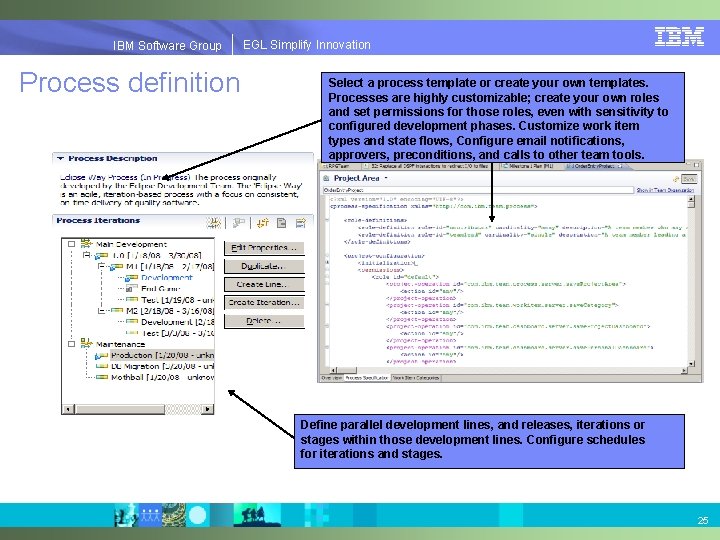720x540 pixels.
Task: Click the icon beside Production iteration
Action: (x=101, y=355)
